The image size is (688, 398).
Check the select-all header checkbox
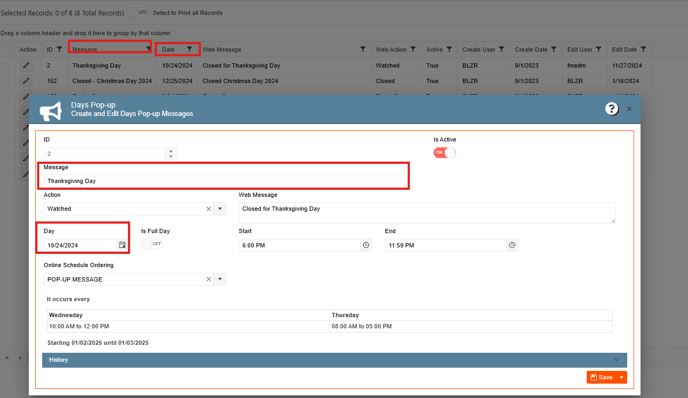point(6,49)
